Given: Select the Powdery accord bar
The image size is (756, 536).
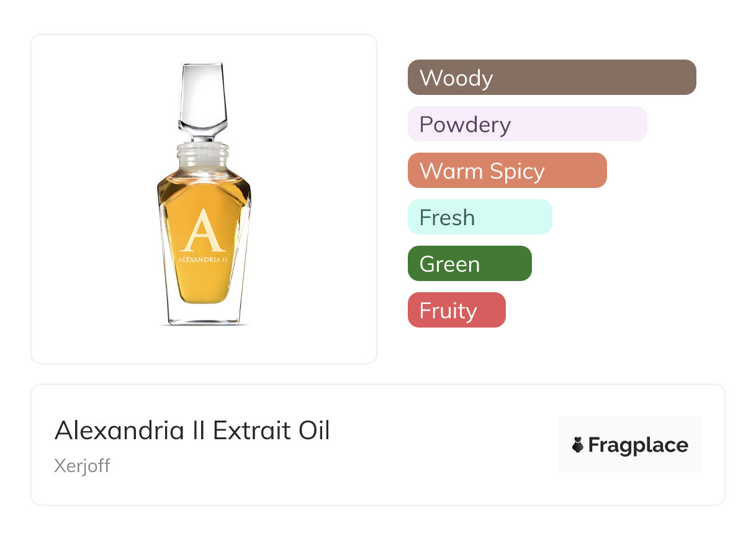Looking at the screenshot, I should point(527,124).
